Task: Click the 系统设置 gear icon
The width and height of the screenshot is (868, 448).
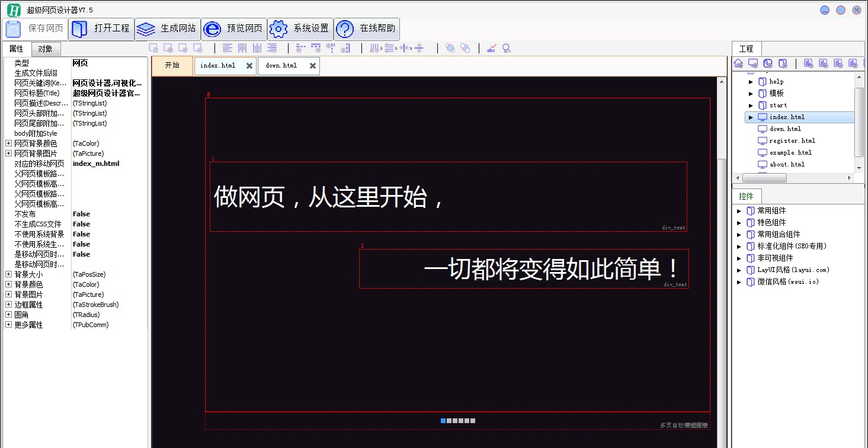Action: [x=300, y=28]
